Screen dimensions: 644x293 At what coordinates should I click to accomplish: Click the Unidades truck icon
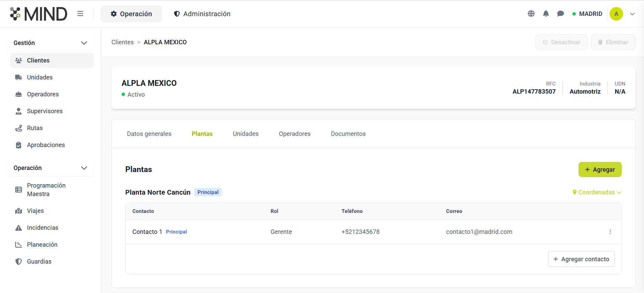pos(19,77)
